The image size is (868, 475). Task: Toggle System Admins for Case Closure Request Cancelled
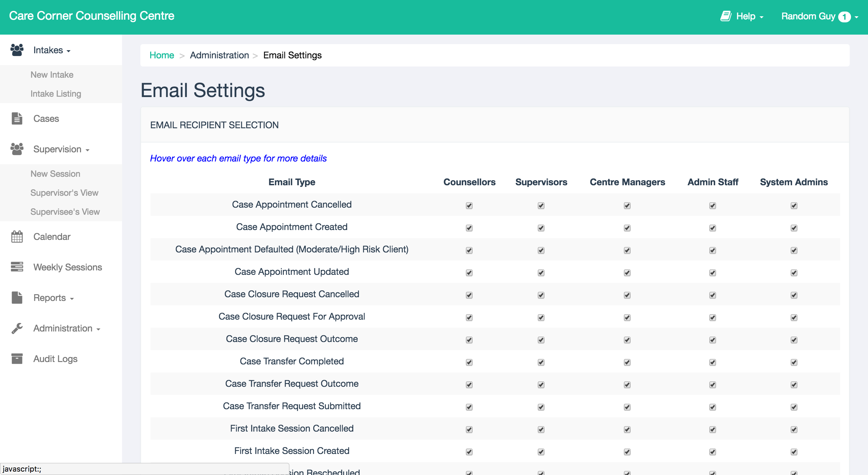[x=794, y=295]
